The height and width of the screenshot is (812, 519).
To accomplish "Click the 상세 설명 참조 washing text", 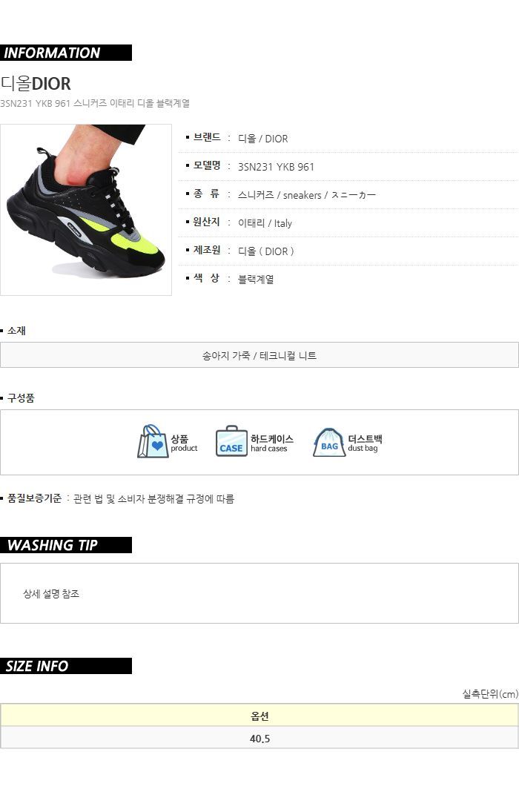I will [x=51, y=594].
